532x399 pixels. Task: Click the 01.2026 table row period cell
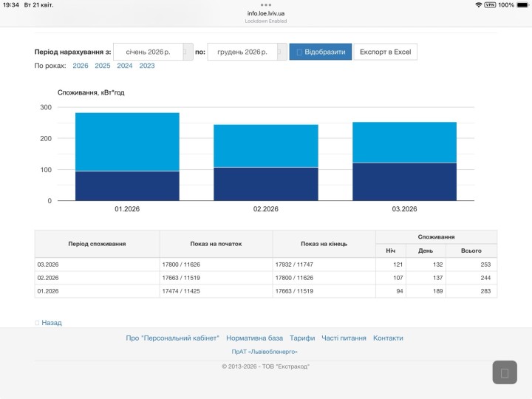[97, 291]
